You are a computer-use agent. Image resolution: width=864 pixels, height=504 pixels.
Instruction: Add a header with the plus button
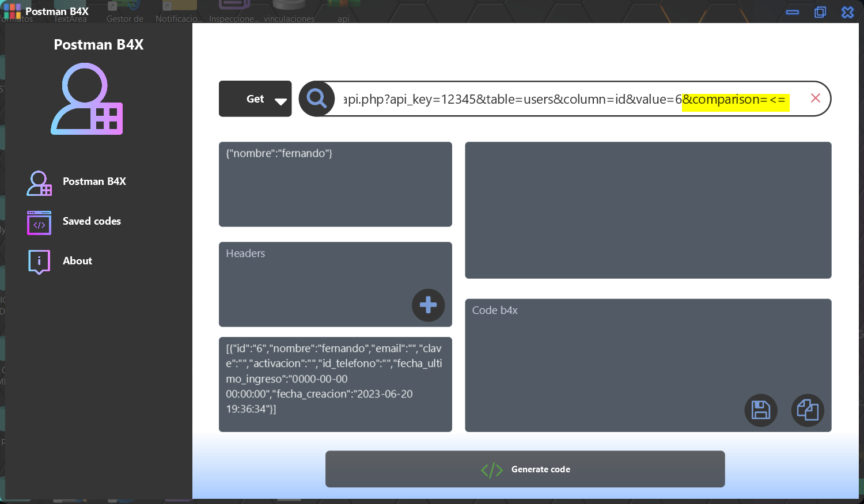click(x=428, y=305)
